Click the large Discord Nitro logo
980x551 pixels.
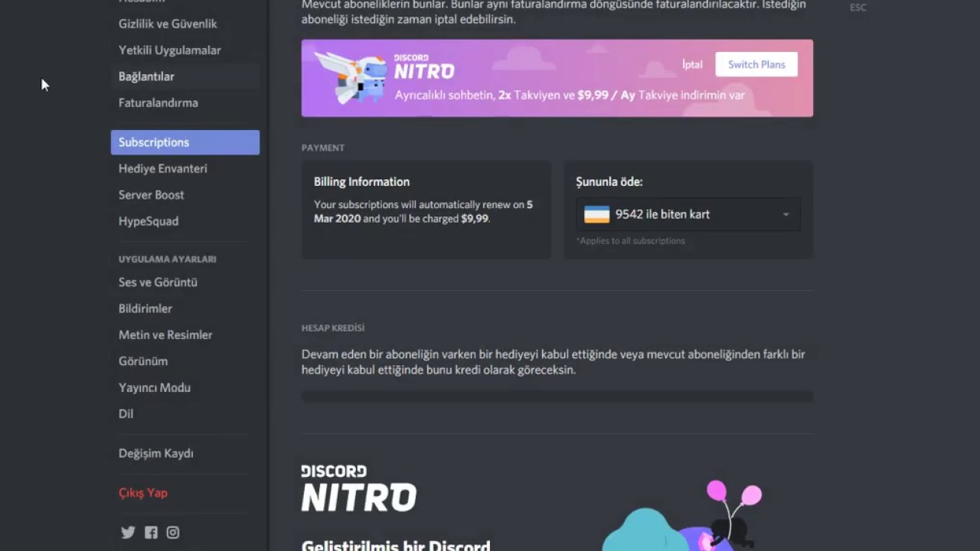(x=358, y=487)
